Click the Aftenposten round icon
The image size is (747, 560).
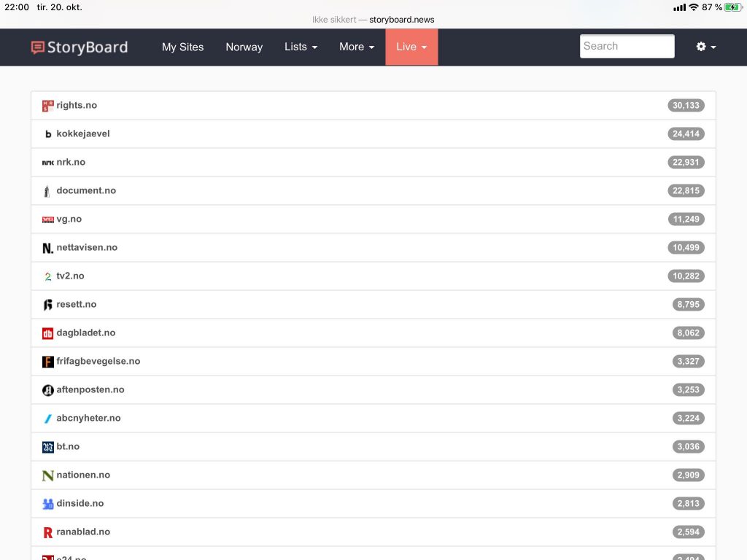tap(48, 390)
